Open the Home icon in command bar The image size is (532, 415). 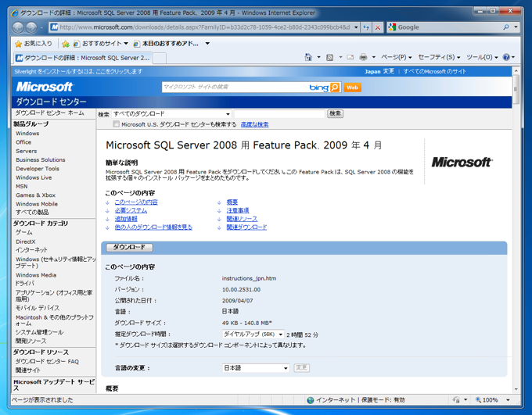(308, 57)
